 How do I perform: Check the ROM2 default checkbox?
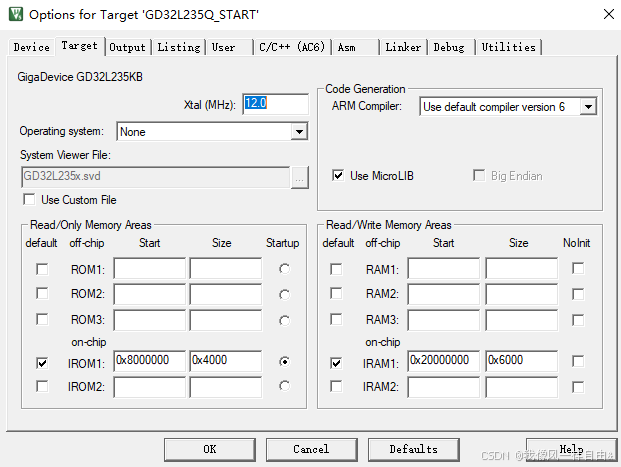click(x=42, y=294)
